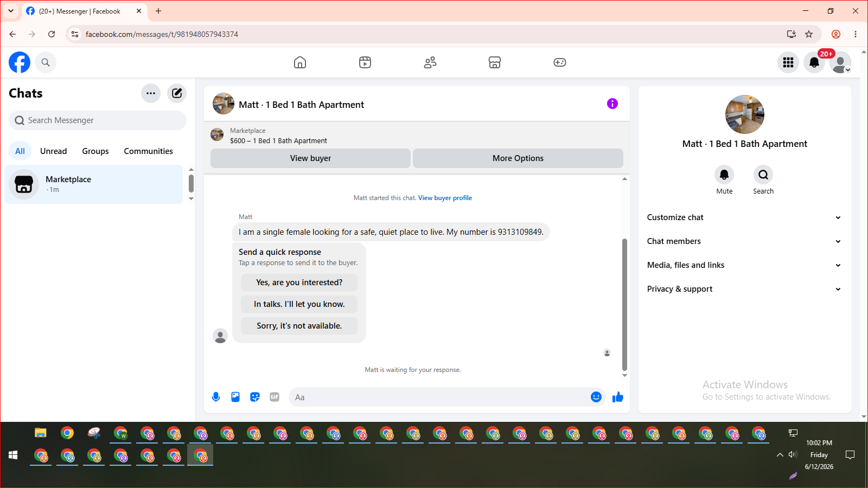Attach a photo with the image icon
The width and height of the screenshot is (868, 488).
point(235,397)
